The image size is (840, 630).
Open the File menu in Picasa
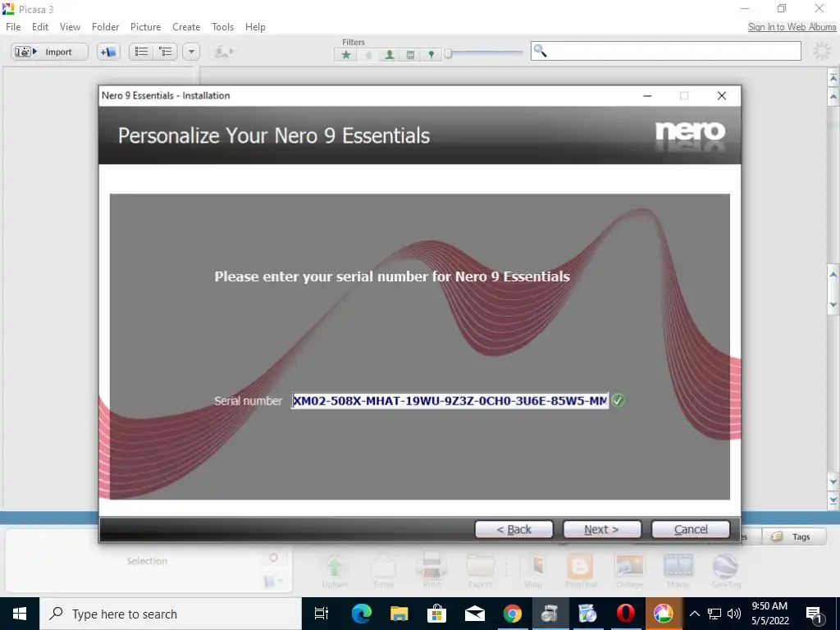click(13, 27)
